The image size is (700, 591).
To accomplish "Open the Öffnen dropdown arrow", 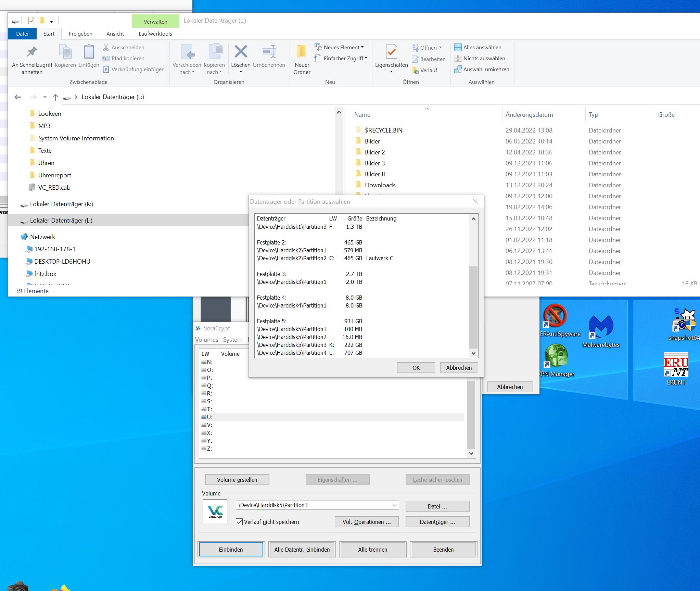I will point(440,47).
